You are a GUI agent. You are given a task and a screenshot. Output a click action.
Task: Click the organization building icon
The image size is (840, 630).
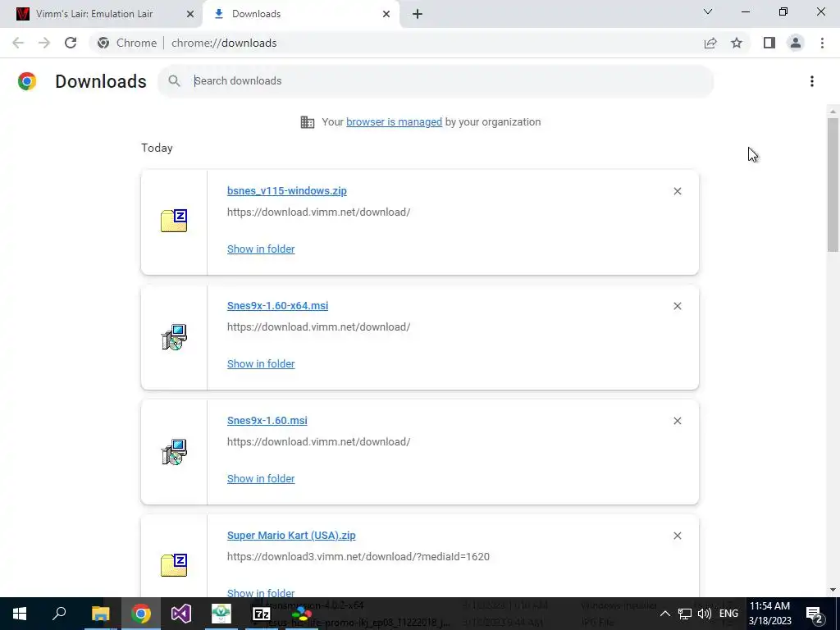308,122
